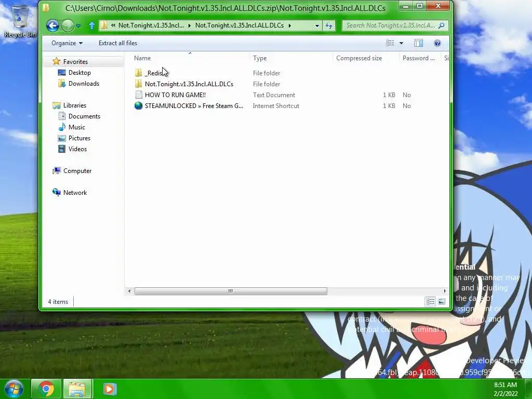This screenshot has width=532, height=399.
Task: Select Computer in navigation pane
Action: (77, 170)
